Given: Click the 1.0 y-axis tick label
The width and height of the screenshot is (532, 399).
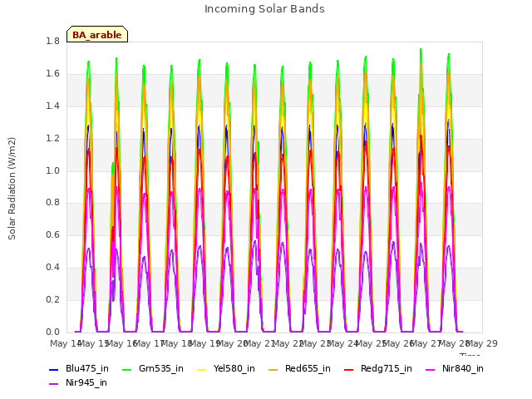Looking at the screenshot, I should (52, 170).
